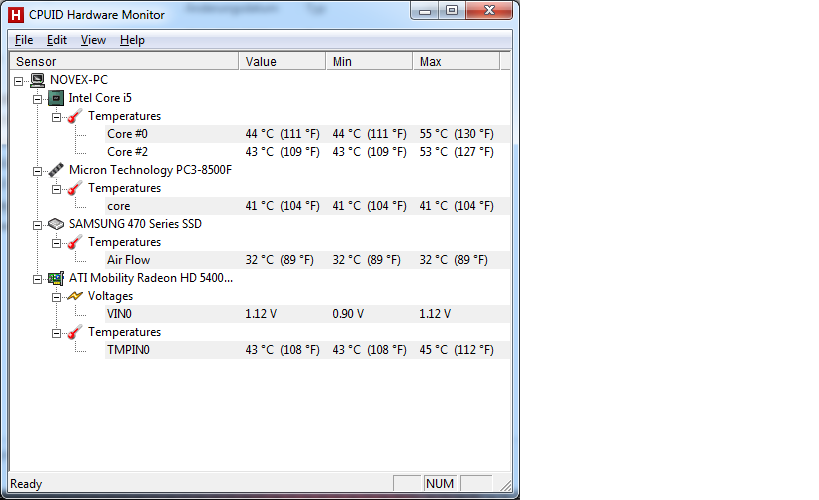819x500 pixels.
Task: Select the Intel Core i5 label
Action: (x=100, y=98)
